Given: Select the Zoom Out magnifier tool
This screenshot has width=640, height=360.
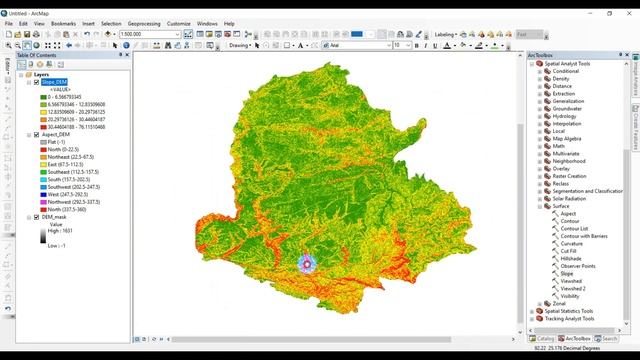Looking at the screenshot, I should [18, 45].
